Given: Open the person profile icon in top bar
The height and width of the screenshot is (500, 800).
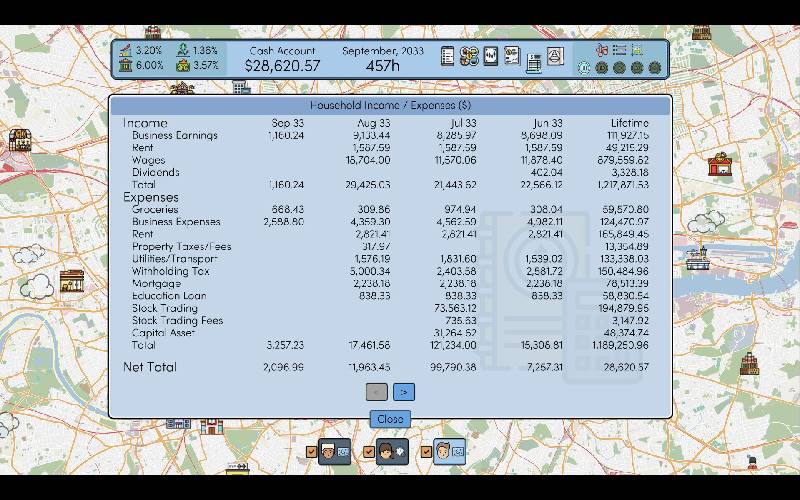Looking at the screenshot, I should (x=556, y=57).
